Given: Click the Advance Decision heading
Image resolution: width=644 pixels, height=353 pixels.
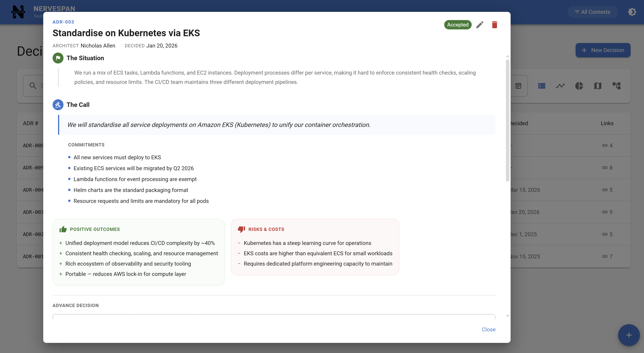Looking at the screenshot, I should pyautogui.click(x=76, y=305).
